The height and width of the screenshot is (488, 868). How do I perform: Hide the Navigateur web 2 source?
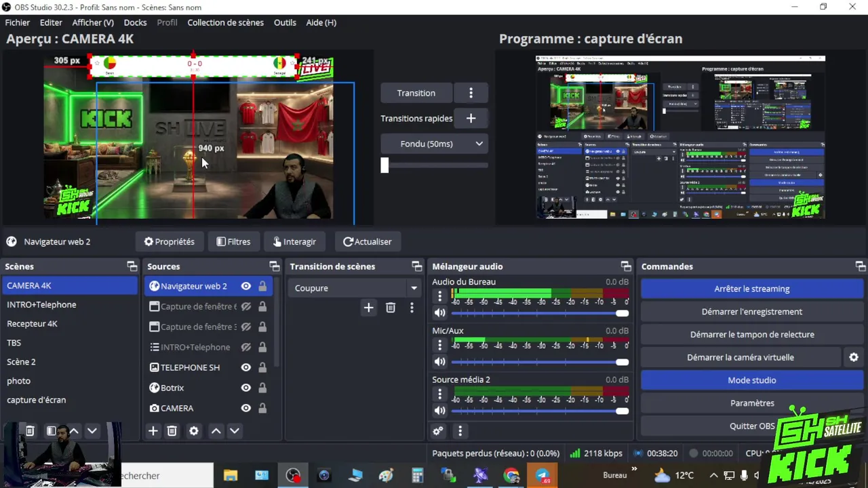pos(246,286)
